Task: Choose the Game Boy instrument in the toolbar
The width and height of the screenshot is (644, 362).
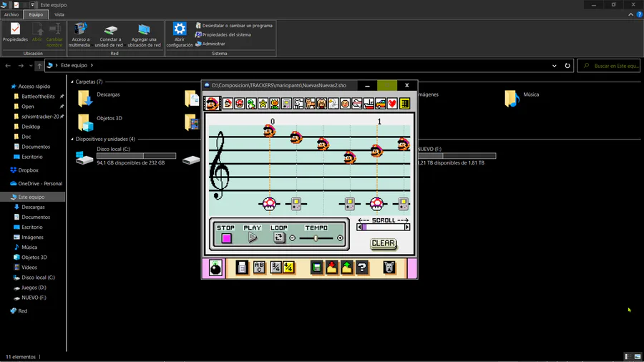Action: coord(286,104)
